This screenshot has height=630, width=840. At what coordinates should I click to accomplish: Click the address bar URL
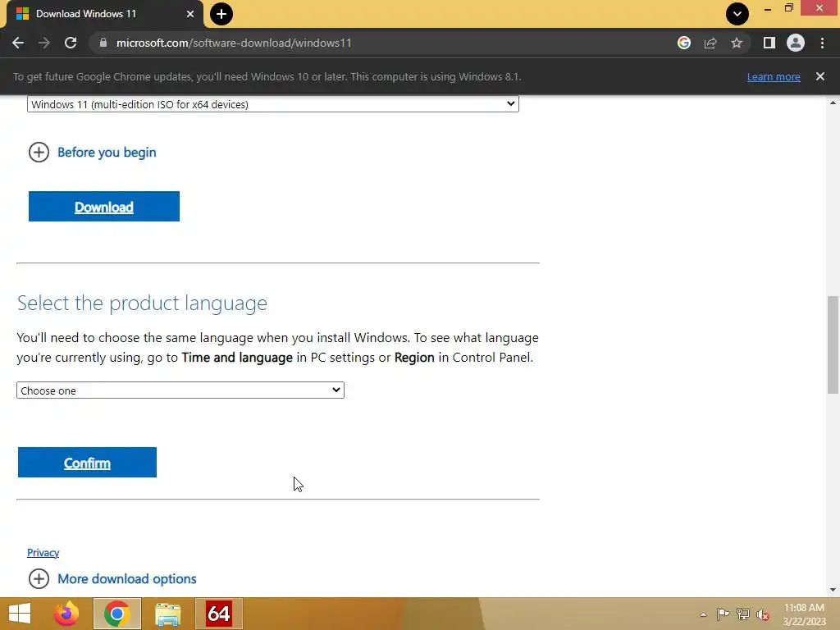234,43
